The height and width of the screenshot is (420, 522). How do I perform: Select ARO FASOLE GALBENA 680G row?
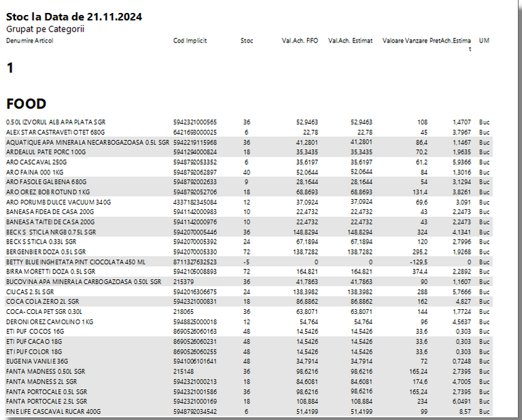pos(248,182)
